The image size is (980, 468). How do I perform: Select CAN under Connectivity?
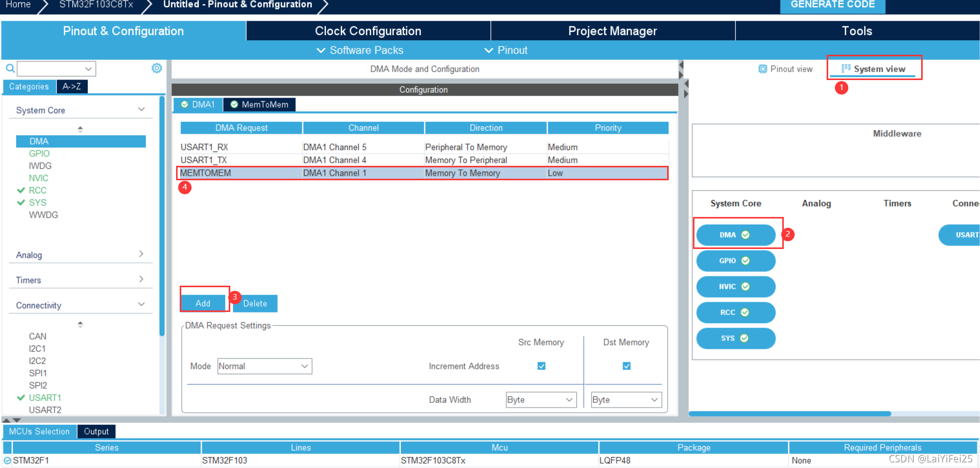[x=38, y=336]
